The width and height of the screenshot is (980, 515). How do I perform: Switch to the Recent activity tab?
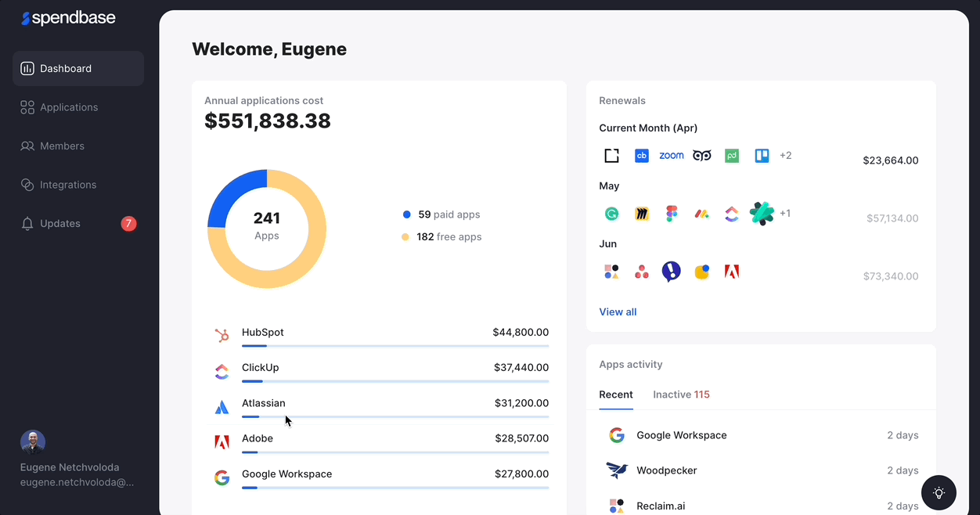pos(616,394)
